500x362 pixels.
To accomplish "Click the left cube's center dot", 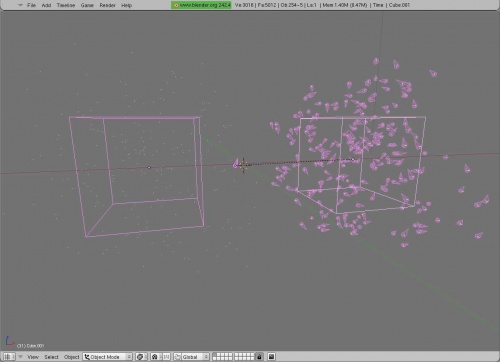I will (149, 167).
